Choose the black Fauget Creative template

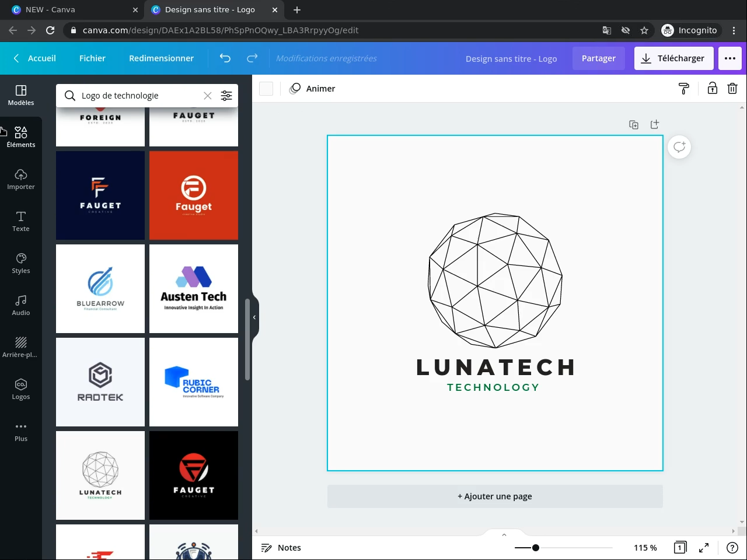pyautogui.click(x=194, y=475)
